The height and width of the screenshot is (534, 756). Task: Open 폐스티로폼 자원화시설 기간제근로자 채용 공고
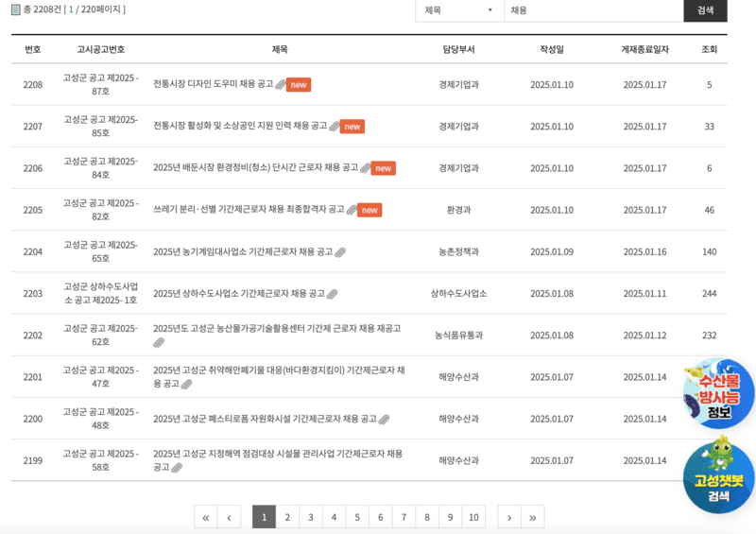tap(265, 419)
